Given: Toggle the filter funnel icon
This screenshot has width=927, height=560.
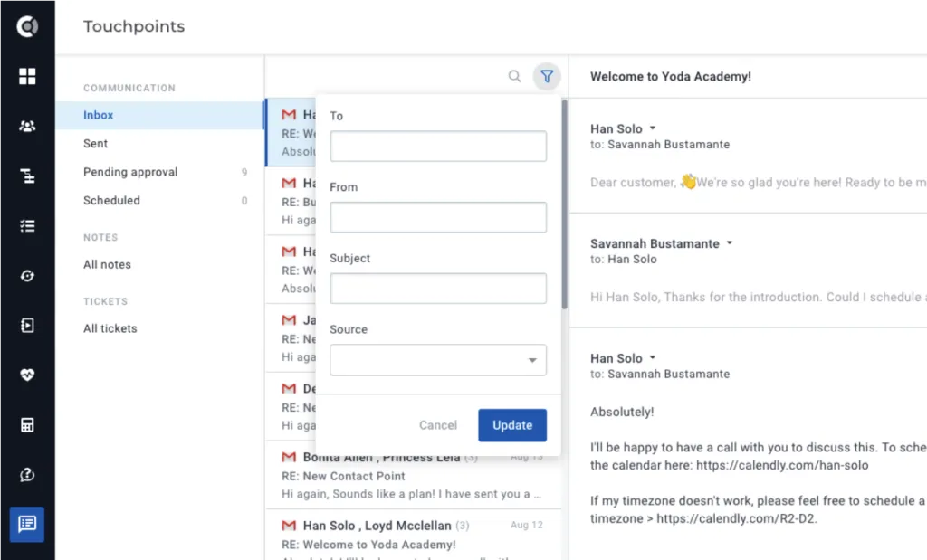Looking at the screenshot, I should (x=547, y=76).
